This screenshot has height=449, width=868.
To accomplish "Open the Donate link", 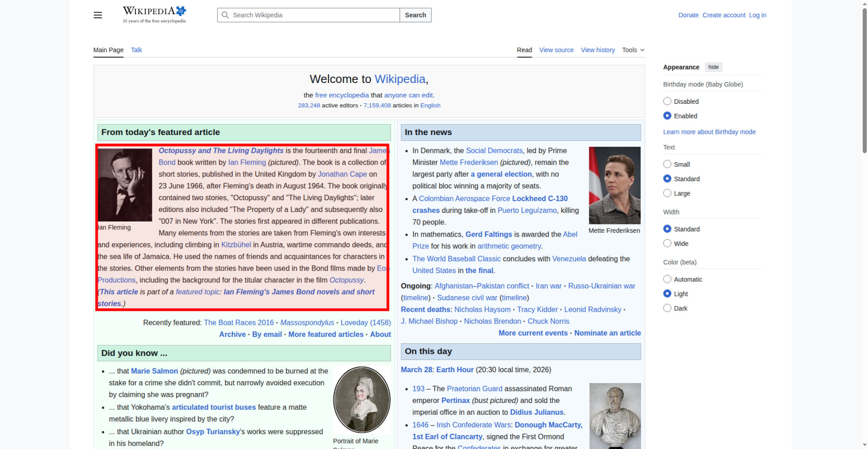I will 688,15.
